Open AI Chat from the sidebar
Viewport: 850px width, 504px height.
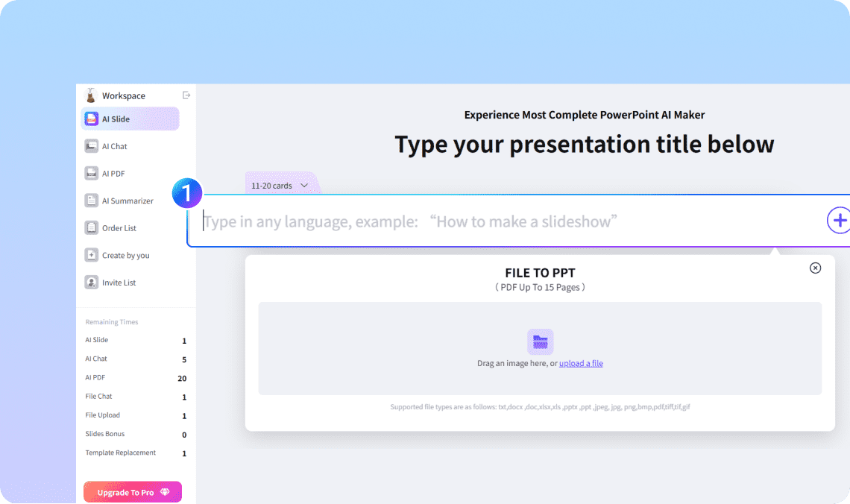[x=91, y=146]
